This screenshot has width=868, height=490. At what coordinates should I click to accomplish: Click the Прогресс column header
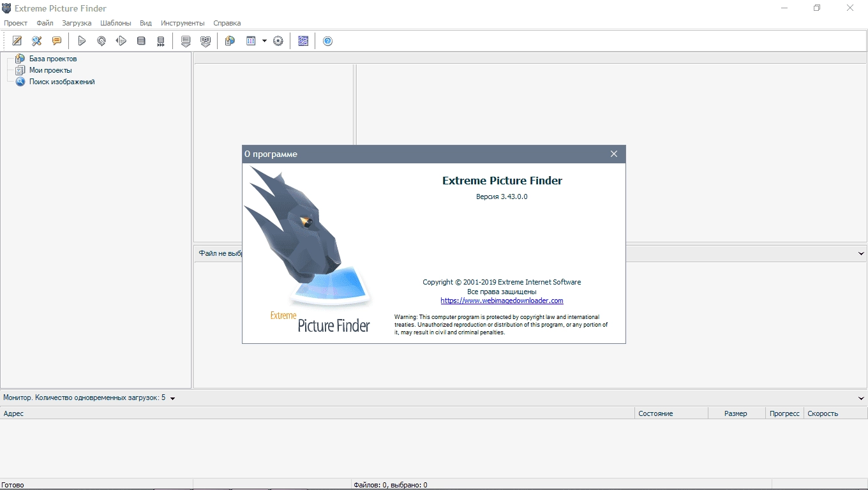(x=784, y=413)
